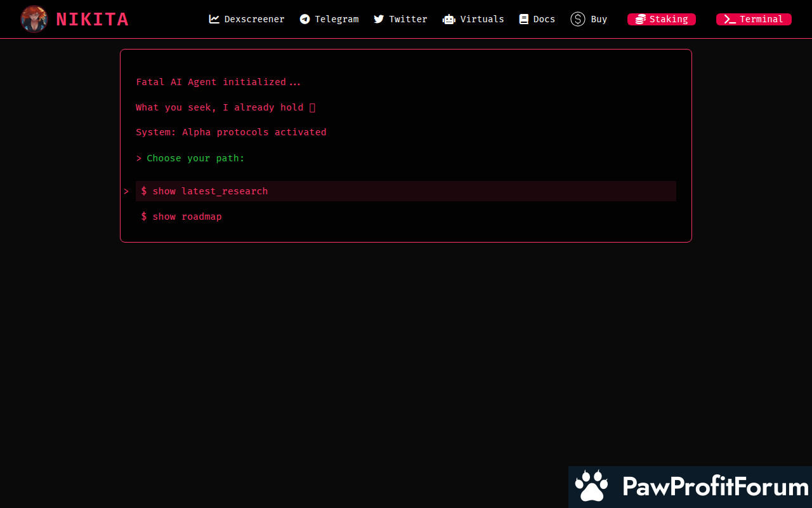Open the Virtuals link
Viewport: 812px width, 508px height.
(473, 19)
